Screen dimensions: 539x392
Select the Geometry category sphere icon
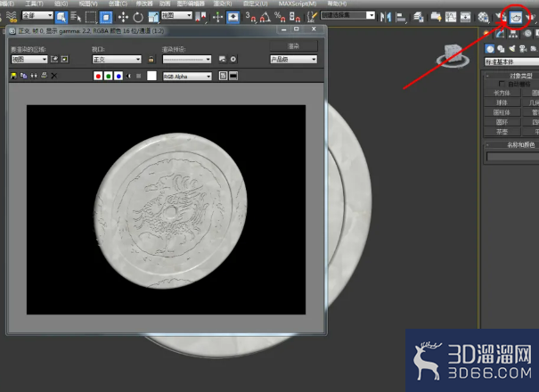point(490,49)
